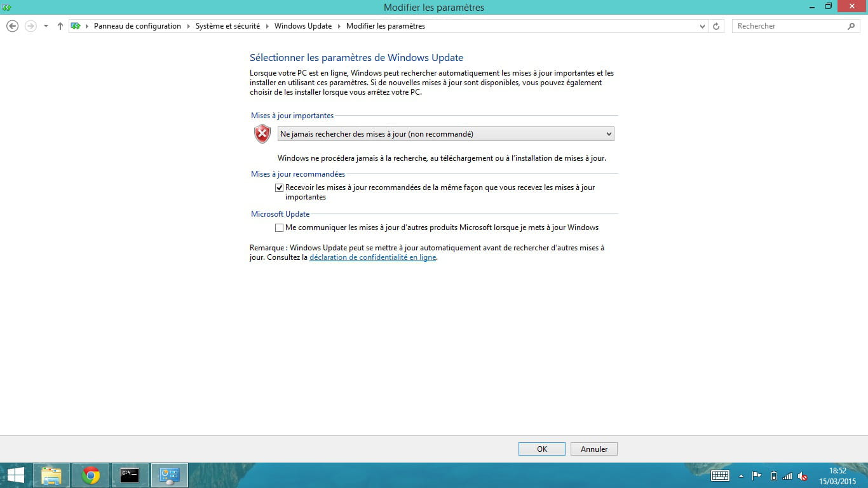Go to Windows Update breadcrumb
Screen dimensions: 868x488
pyautogui.click(x=302, y=26)
